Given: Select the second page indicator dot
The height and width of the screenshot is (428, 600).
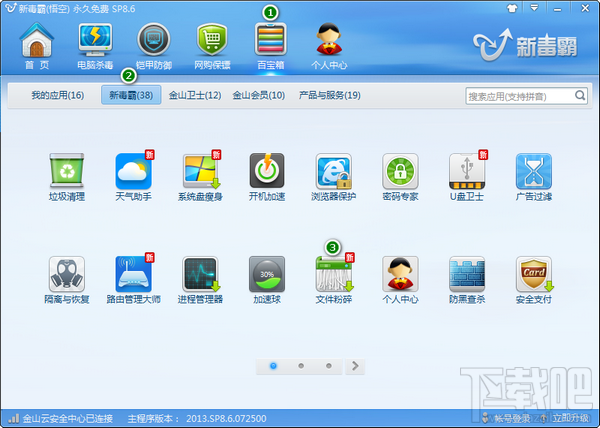Looking at the screenshot, I should coord(301,366).
